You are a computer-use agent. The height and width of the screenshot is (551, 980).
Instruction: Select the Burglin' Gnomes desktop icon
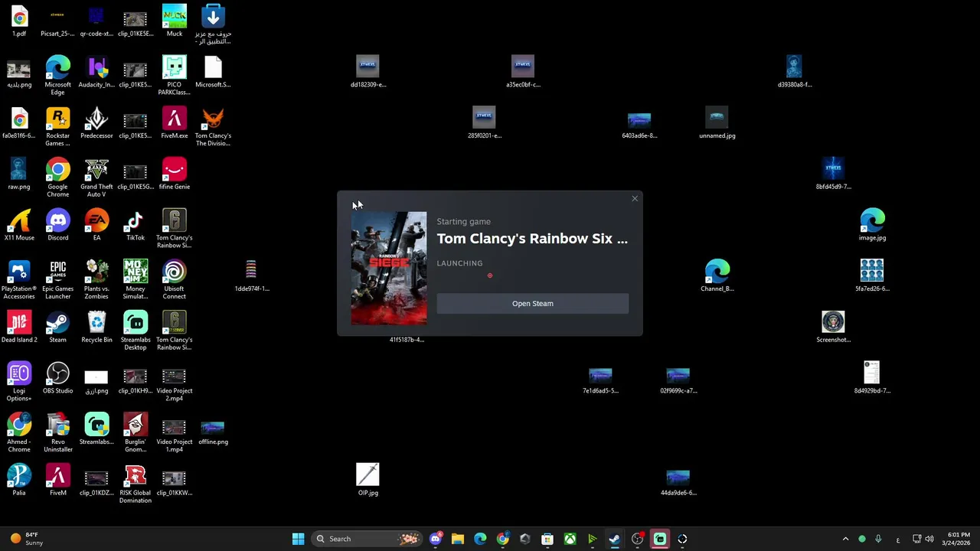click(135, 433)
